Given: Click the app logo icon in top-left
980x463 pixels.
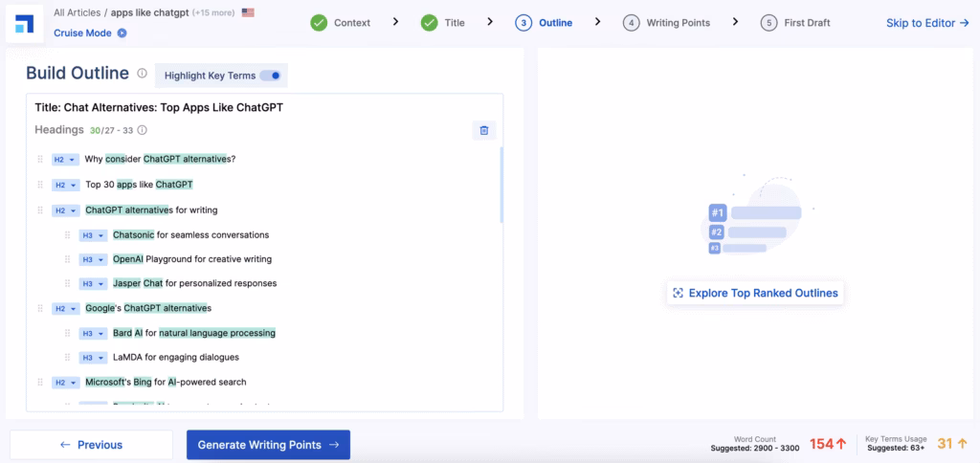Looking at the screenshot, I should click(24, 23).
